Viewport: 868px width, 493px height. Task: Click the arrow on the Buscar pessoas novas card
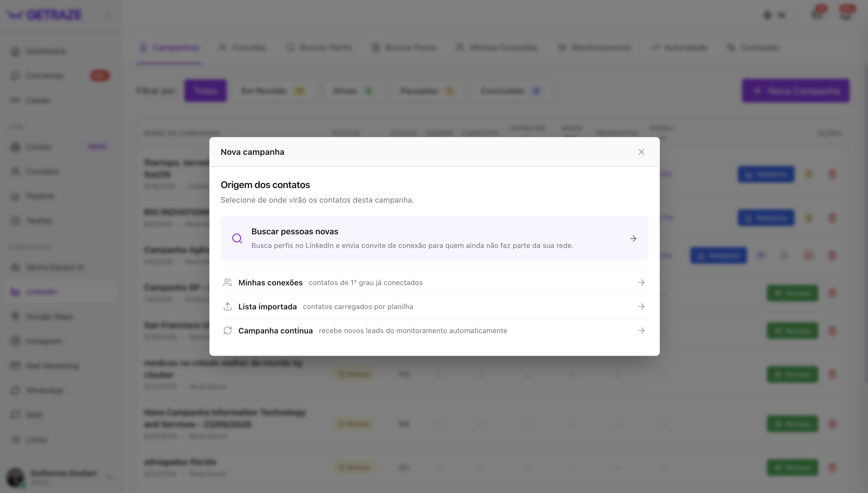[x=633, y=238]
